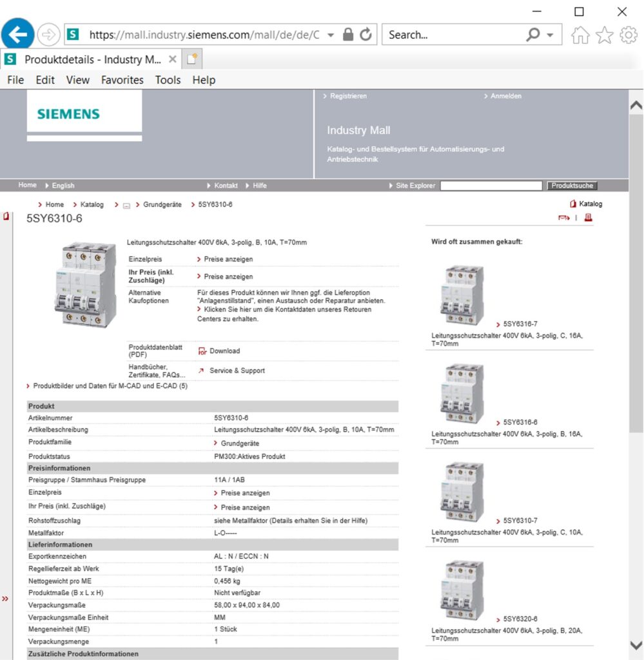Click the Produktsuche button
The width and height of the screenshot is (644, 660).
(572, 186)
